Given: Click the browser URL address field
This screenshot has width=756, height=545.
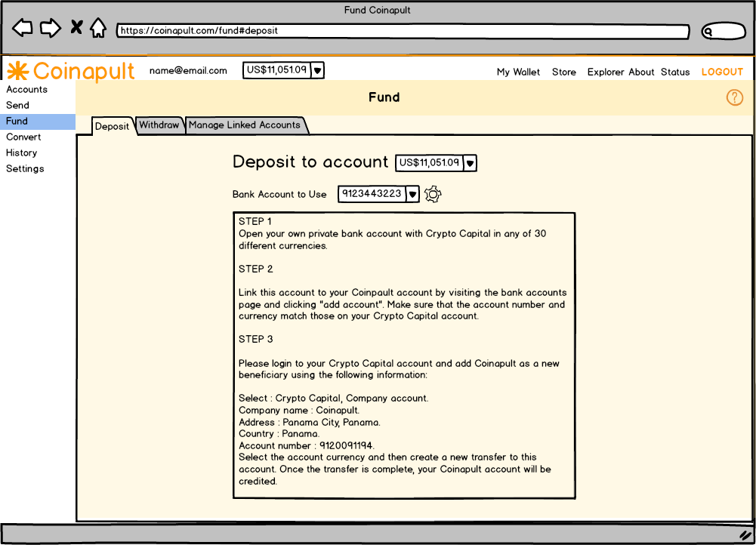Looking at the screenshot, I should pyautogui.click(x=403, y=32).
